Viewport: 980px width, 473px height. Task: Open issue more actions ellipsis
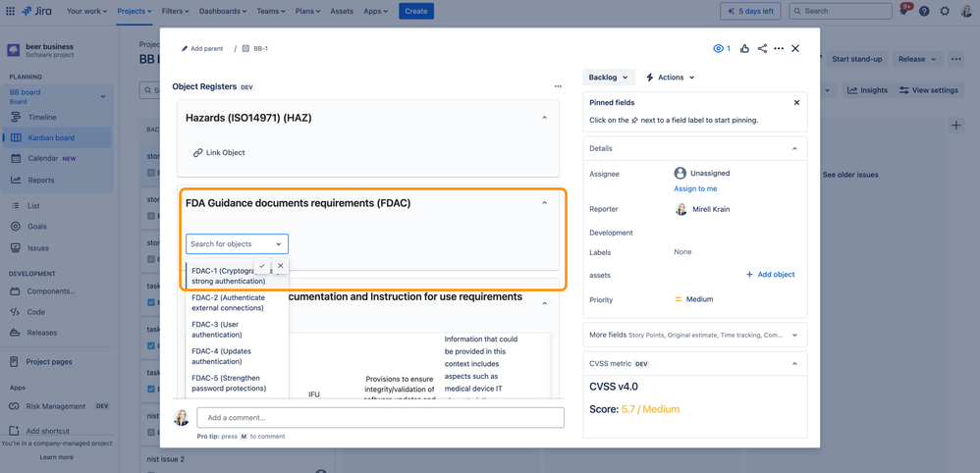tap(779, 48)
